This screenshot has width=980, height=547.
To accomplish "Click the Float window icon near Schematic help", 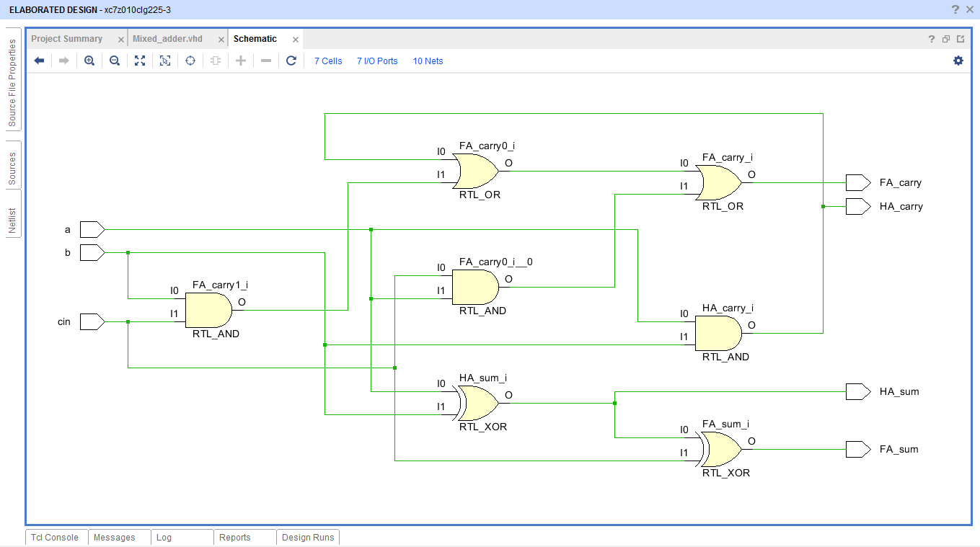I will [x=945, y=38].
